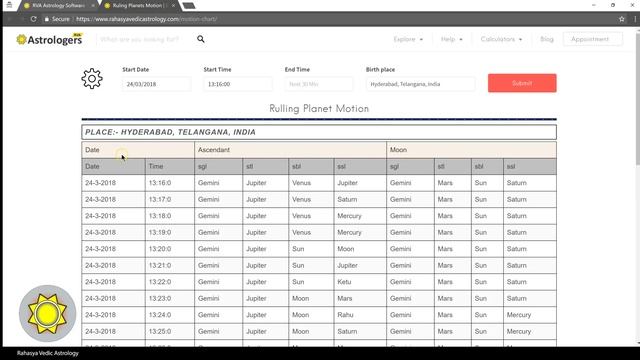Focus the Birth place field
Image resolution: width=640 pixels, height=360 pixels.
click(x=420, y=84)
